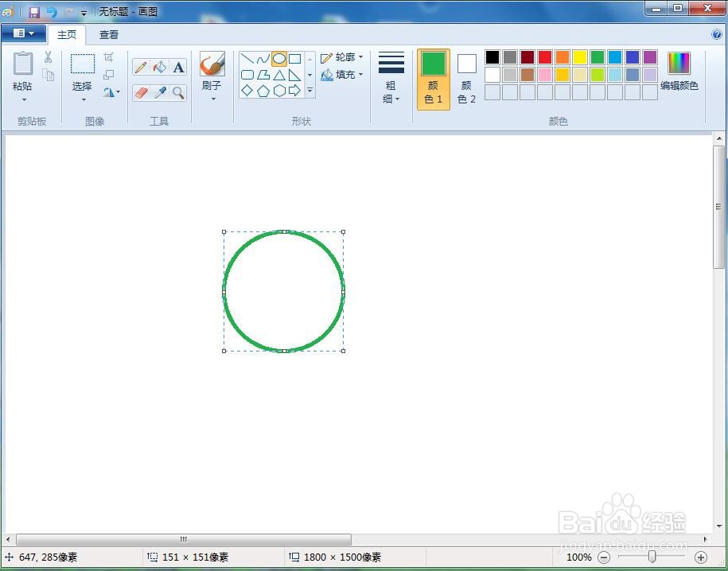The height and width of the screenshot is (571, 728).
Task: Choose the Line shape
Action: pos(247,59)
